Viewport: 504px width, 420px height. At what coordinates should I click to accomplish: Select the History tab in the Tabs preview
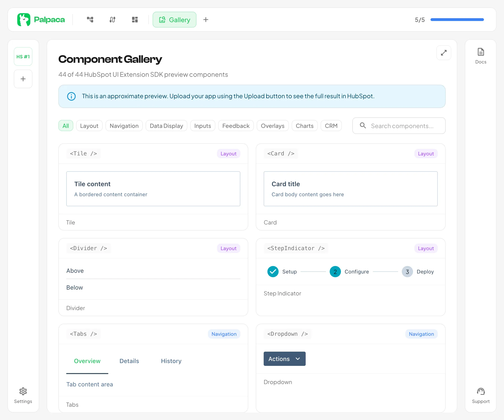(x=171, y=361)
